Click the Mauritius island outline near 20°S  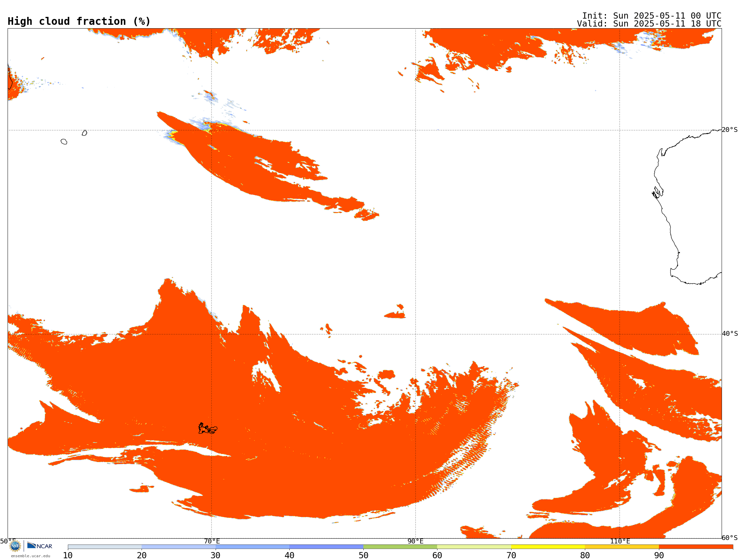tap(84, 133)
